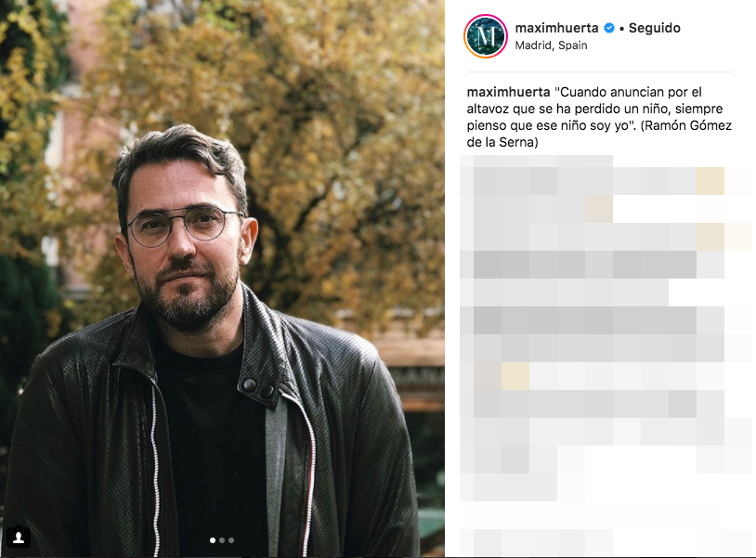Click the 'pienso que ese niño soy yo' line
The height and width of the screenshot is (558, 756).
pos(548,125)
